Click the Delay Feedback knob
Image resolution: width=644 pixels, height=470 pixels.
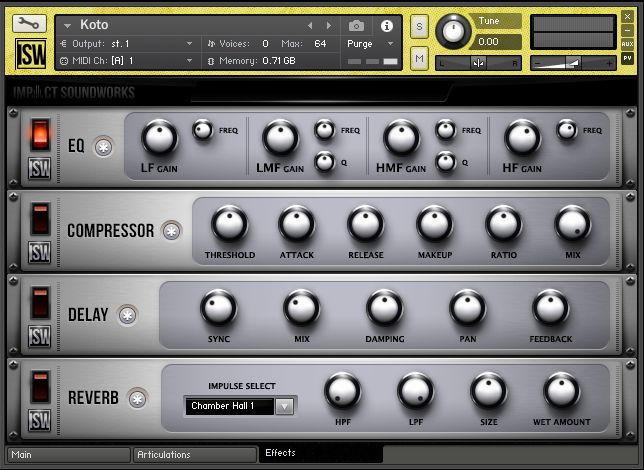(551, 308)
